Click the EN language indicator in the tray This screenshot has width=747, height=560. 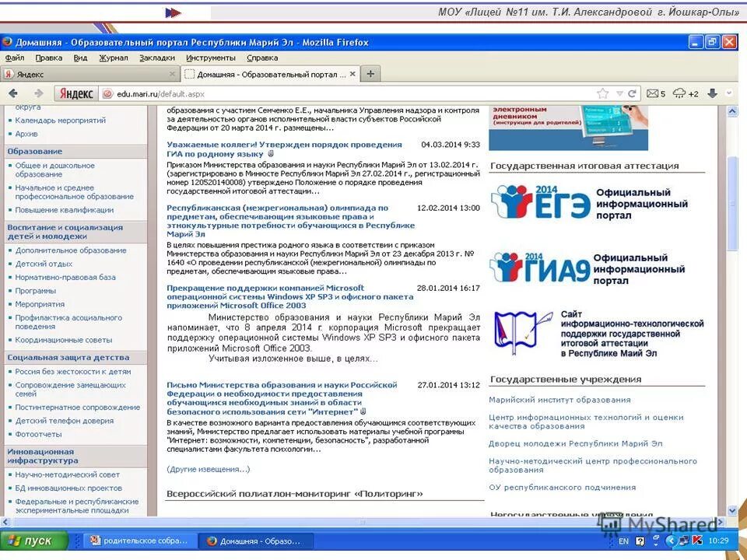tap(623, 541)
